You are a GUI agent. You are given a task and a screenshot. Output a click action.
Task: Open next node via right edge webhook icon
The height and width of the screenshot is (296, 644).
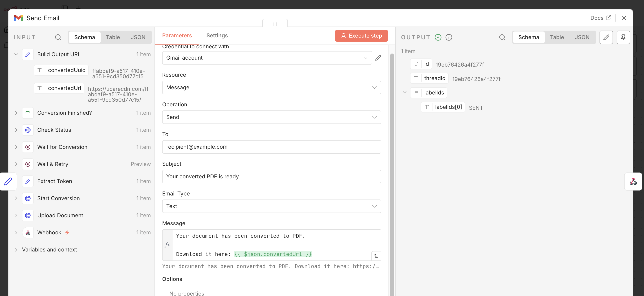pyautogui.click(x=633, y=181)
